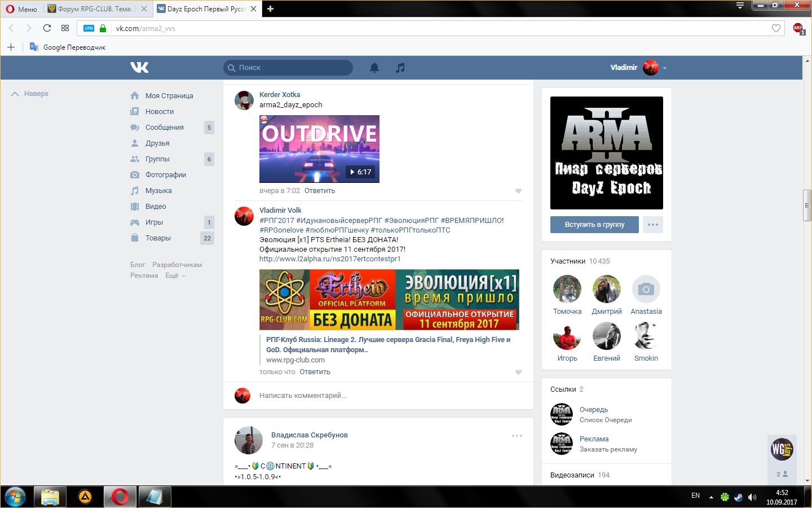This screenshot has height=508, width=812.
Task: Click Вступить в группу button
Action: coord(594,225)
